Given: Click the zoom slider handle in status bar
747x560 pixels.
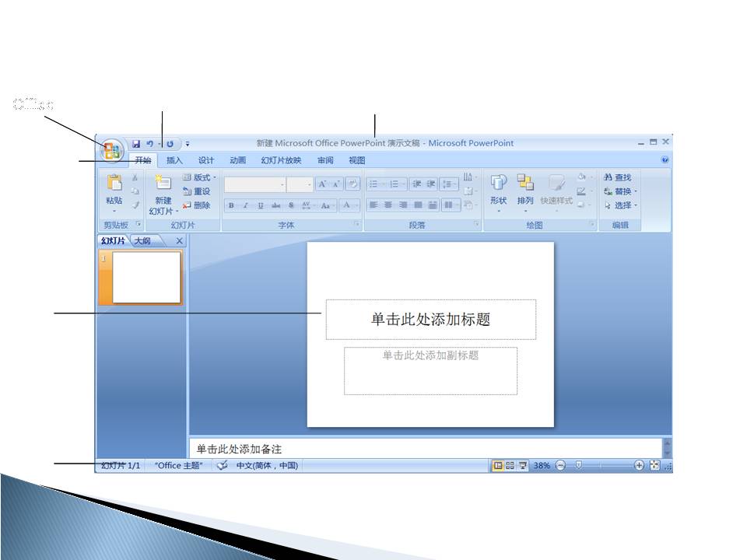Looking at the screenshot, I should (x=578, y=465).
